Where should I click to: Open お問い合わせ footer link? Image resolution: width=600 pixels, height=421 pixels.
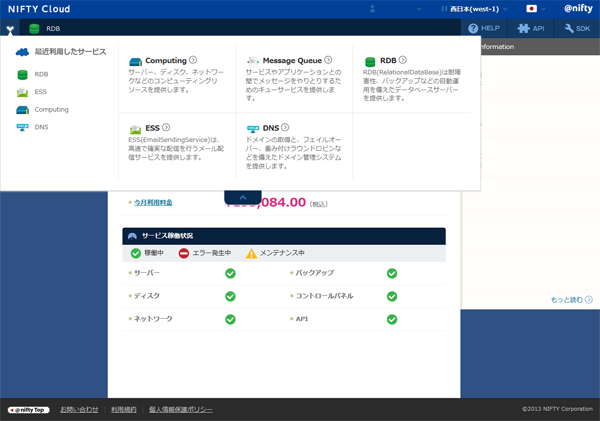[x=79, y=410]
